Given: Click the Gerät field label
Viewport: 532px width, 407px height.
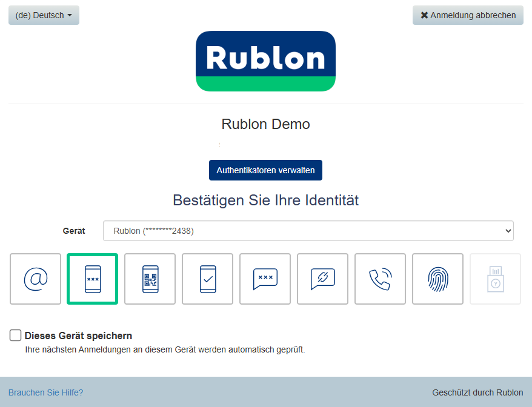Looking at the screenshot, I should click(x=74, y=231).
